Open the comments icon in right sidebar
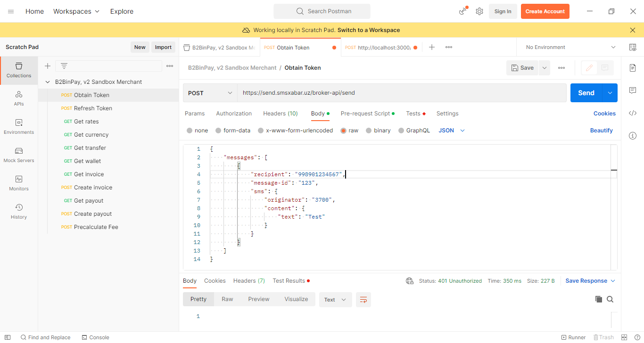 click(633, 90)
